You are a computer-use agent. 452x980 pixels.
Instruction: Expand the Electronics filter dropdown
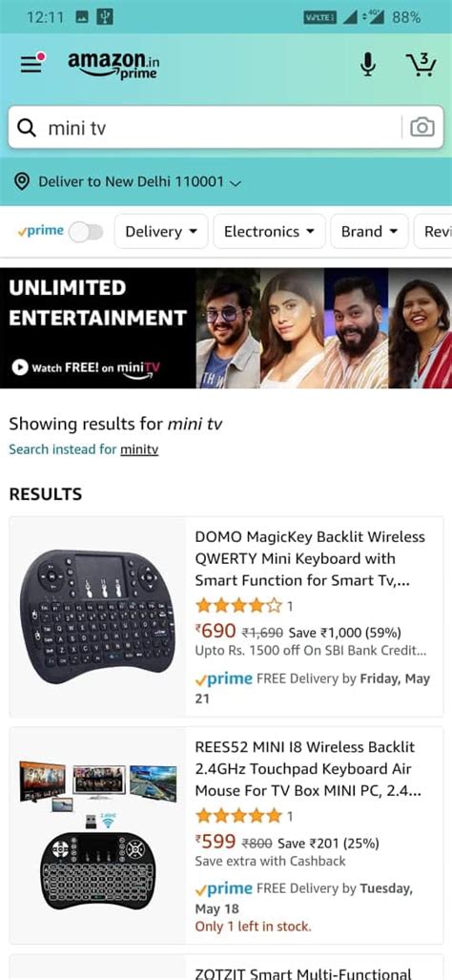[x=269, y=232]
